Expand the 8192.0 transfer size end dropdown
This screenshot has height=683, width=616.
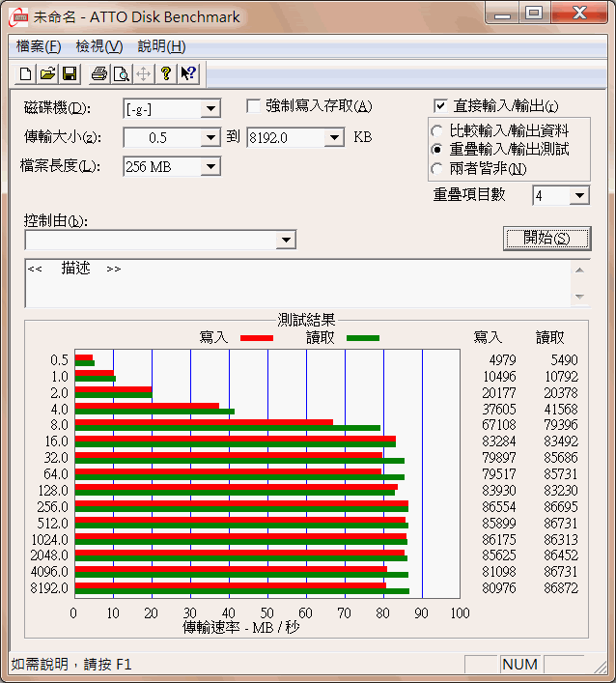tap(334, 137)
